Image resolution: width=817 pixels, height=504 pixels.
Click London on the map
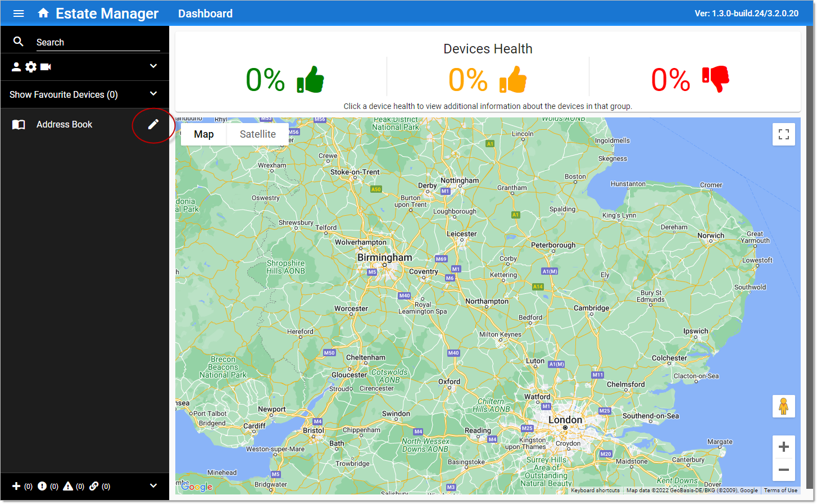coord(565,420)
